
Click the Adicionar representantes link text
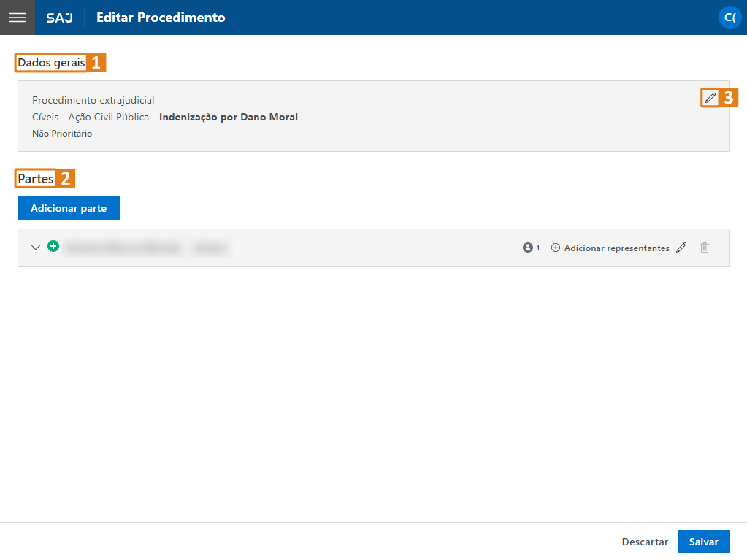point(616,248)
